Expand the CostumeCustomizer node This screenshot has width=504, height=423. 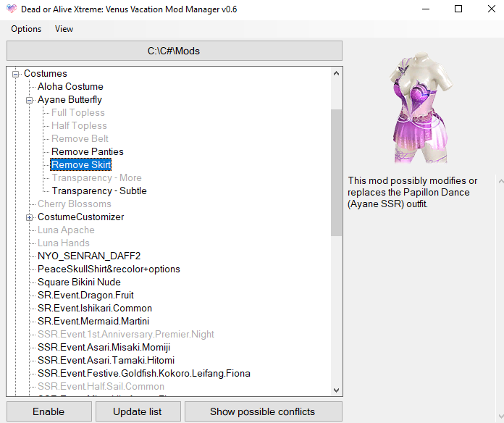29,217
